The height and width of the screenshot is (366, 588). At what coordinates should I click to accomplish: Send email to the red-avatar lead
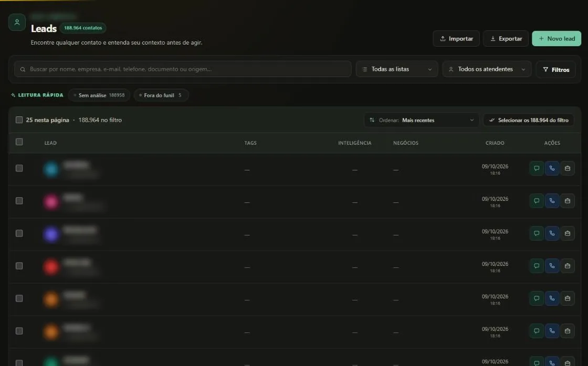pos(568,266)
